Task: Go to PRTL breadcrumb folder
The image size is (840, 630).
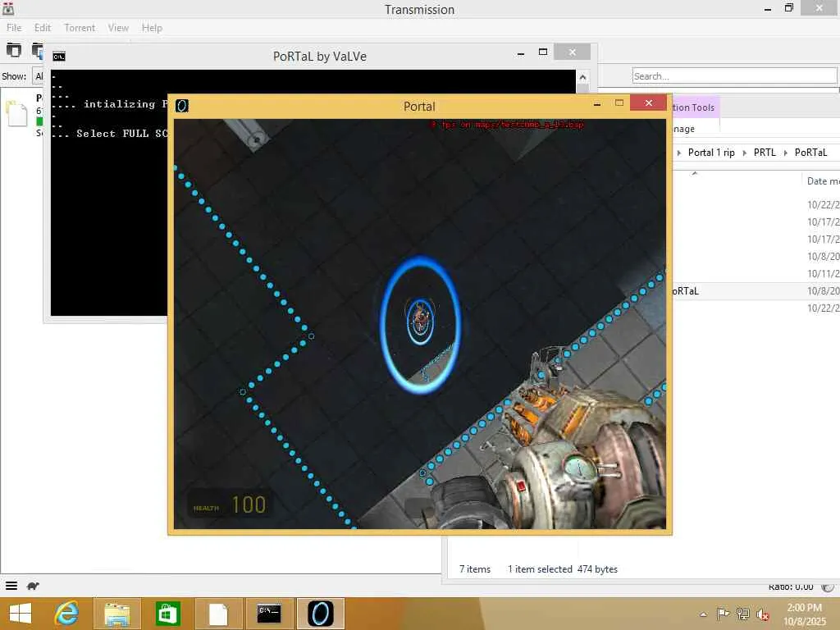Action: 765,153
